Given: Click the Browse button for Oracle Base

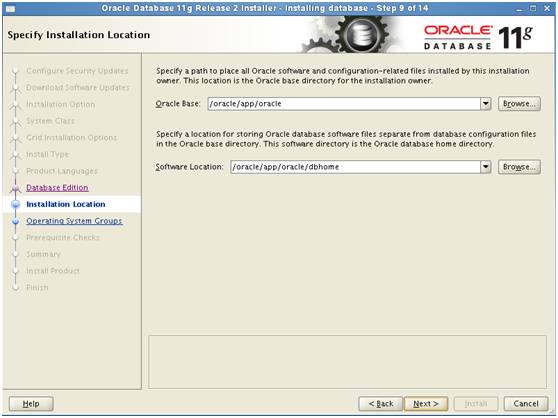Looking at the screenshot, I should point(519,104).
